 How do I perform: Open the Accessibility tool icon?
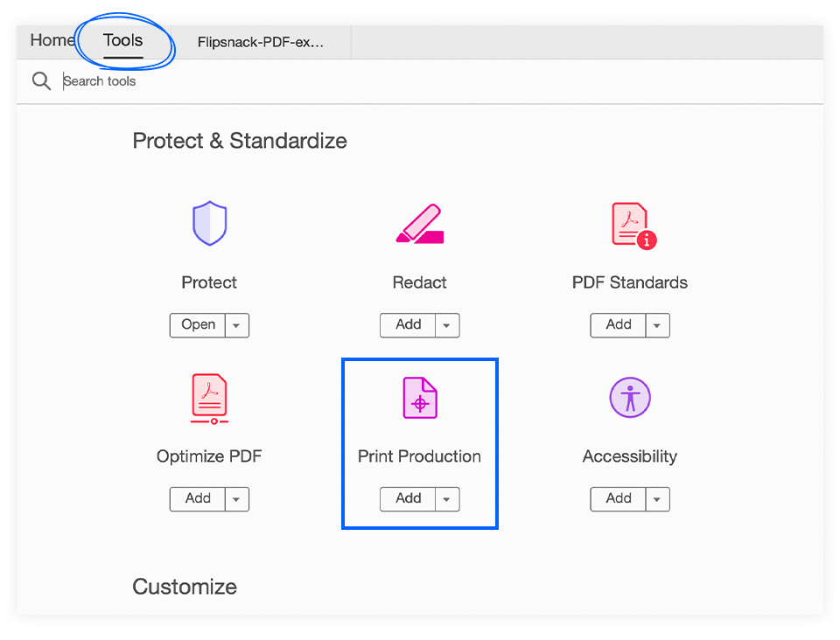[629, 398]
